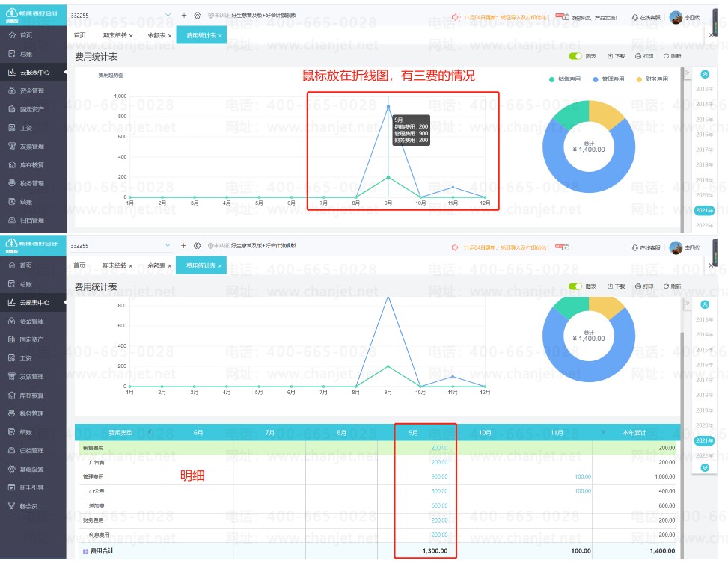Image resolution: width=728 pixels, height=566 pixels.
Task: Select 2021年 in lower screenshot year list
Action: pyautogui.click(x=704, y=440)
